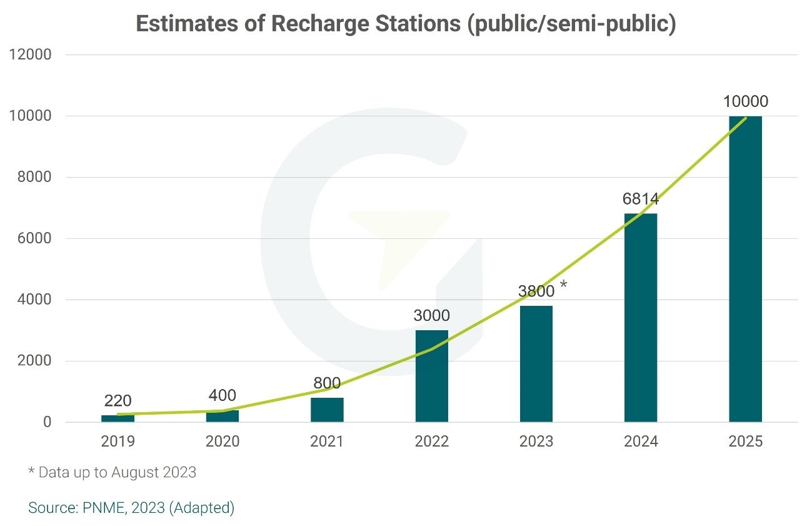Click the 2025 x-axis year label
The width and height of the screenshot is (812, 526).
[x=745, y=442]
